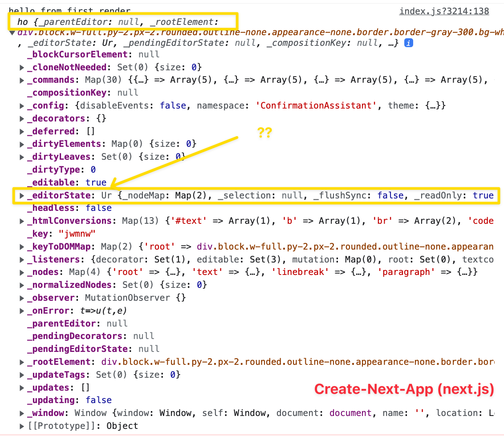Screen dimensions: 504x436
Task: Collapse the logged ho object tree
Action: [12, 32]
